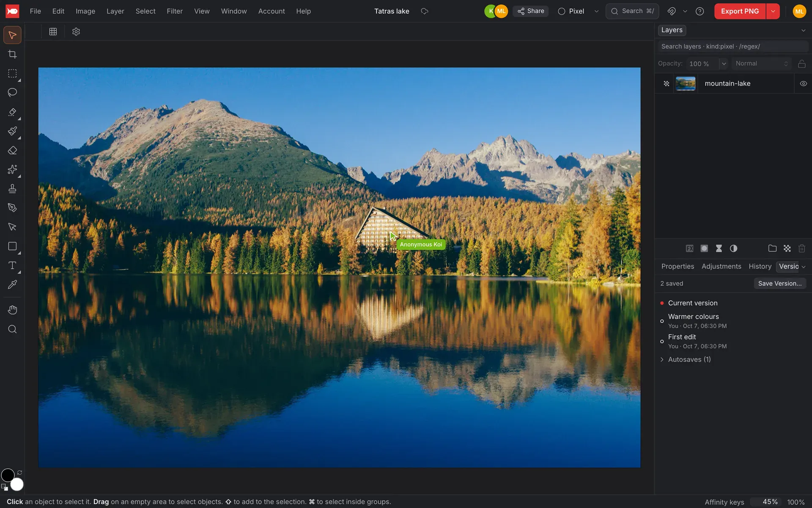This screenshot has height=508, width=812.
Task: Select the clone stamp tool
Action: (x=12, y=188)
